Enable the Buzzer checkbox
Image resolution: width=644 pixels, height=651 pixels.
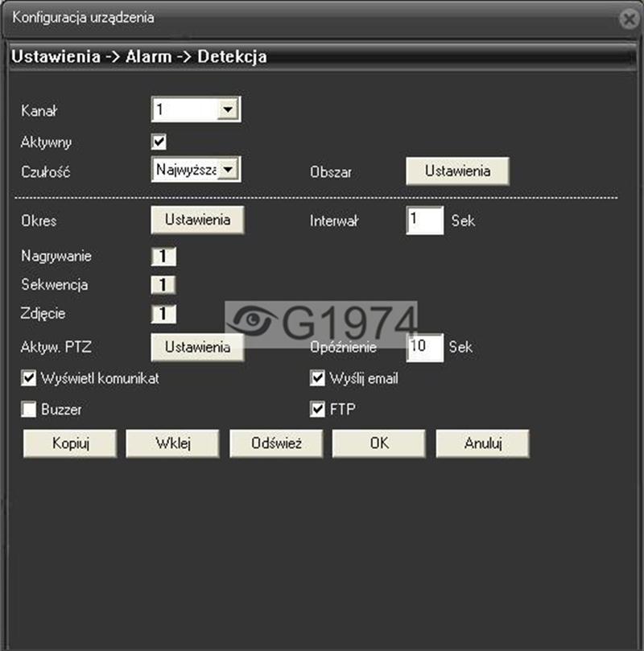tap(29, 410)
